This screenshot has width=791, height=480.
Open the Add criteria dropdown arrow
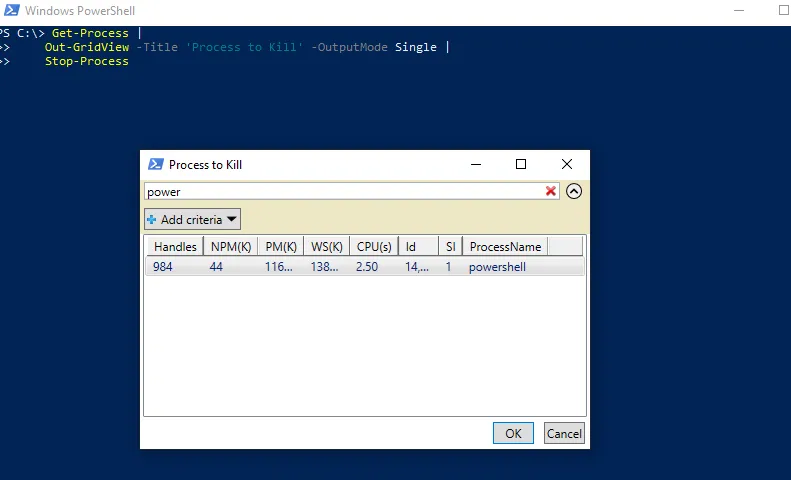pyautogui.click(x=231, y=220)
